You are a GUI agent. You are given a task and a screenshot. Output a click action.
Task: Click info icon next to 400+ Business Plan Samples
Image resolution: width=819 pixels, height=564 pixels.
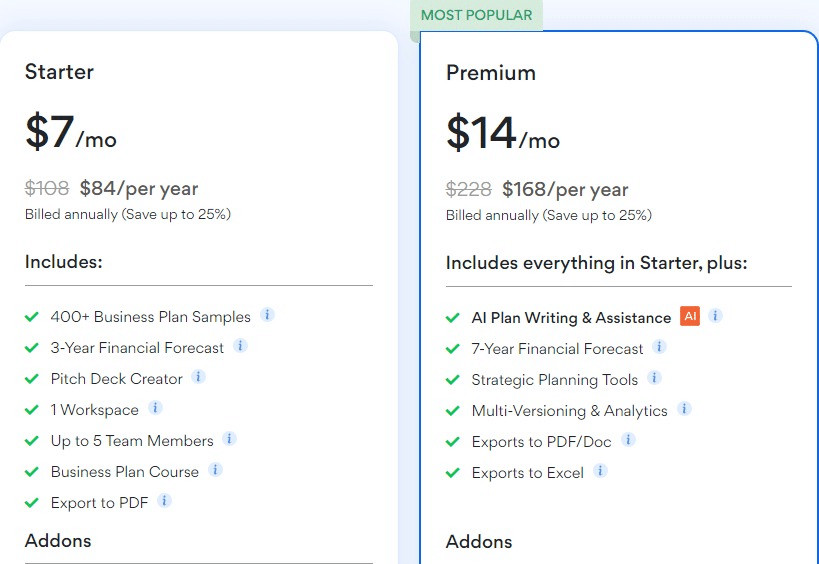coord(267,315)
